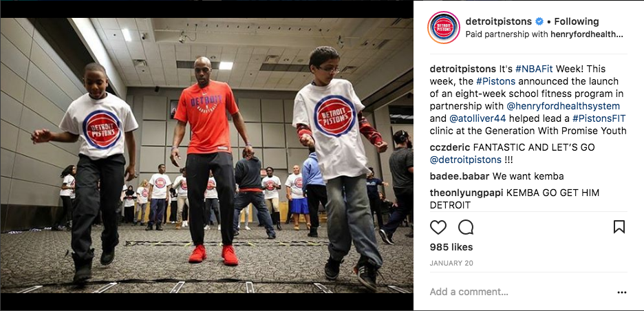Open the detroitpistons profile picture avatar

[444, 28]
